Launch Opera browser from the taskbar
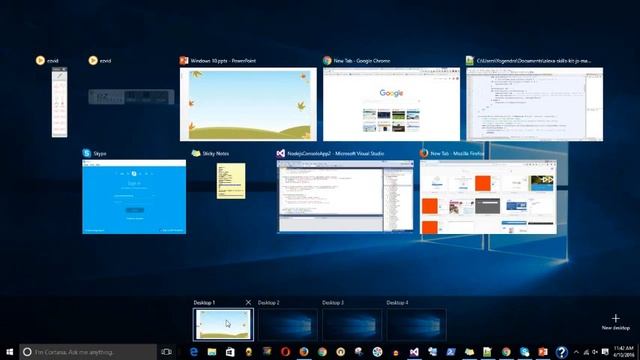This screenshot has height=360, width=640. tap(285, 352)
